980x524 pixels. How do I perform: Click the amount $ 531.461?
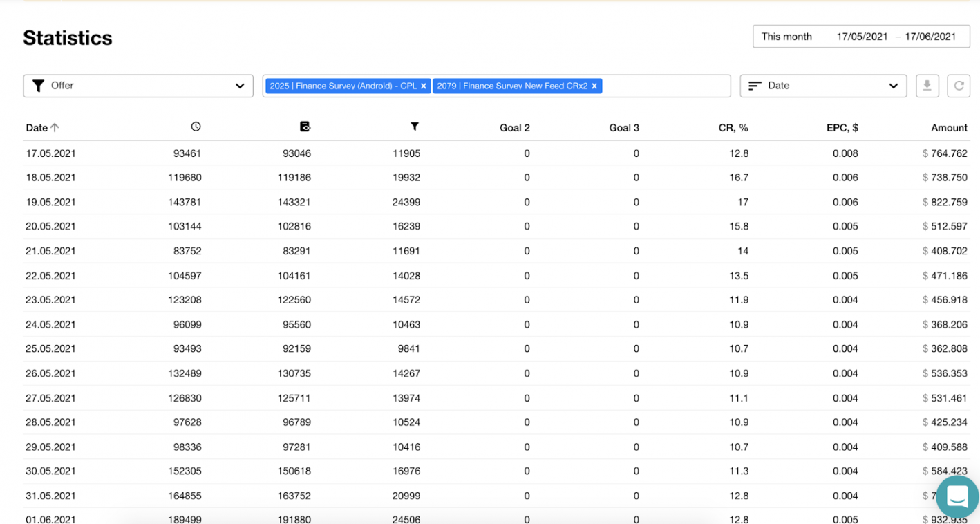click(945, 398)
